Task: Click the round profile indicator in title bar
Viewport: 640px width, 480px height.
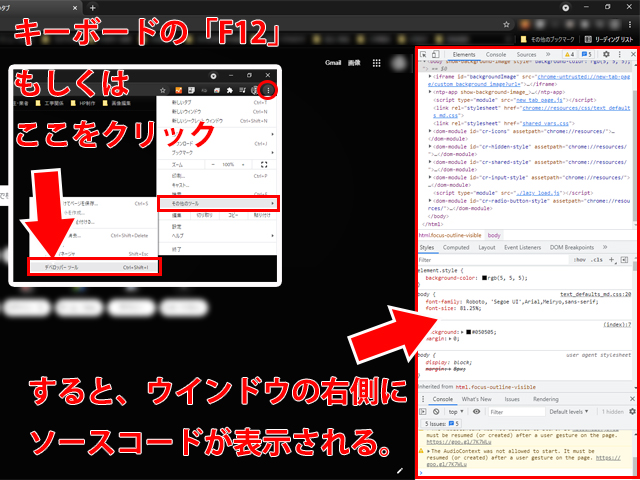Action: coord(565,7)
